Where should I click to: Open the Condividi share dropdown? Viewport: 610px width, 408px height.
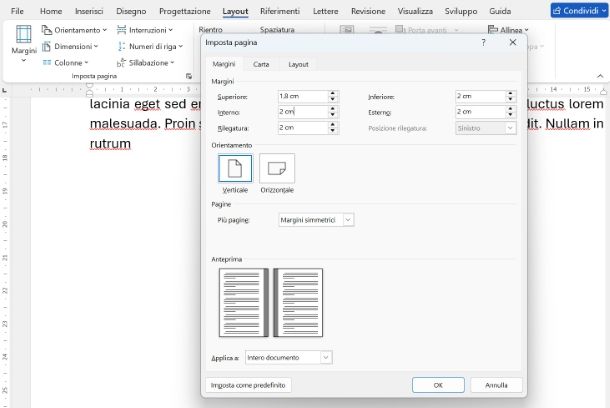tap(577, 11)
